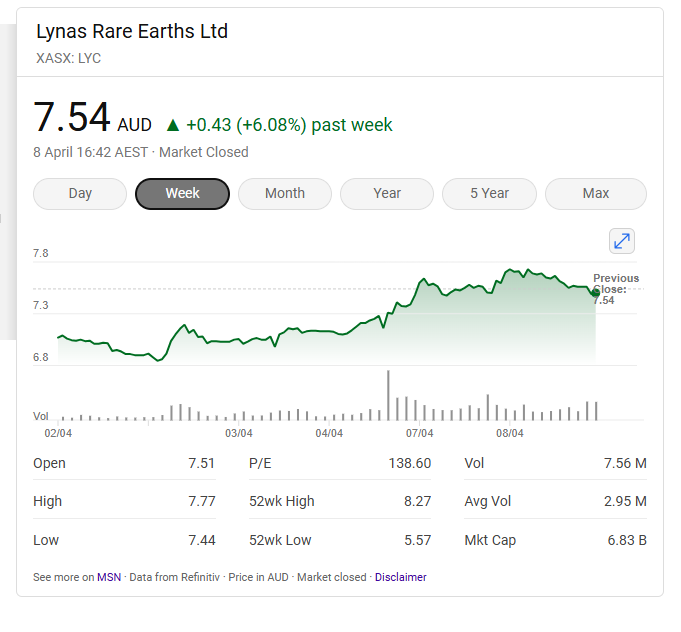The height and width of the screenshot is (632, 681).
Task: Click the High value 7.77
Action: click(x=202, y=501)
